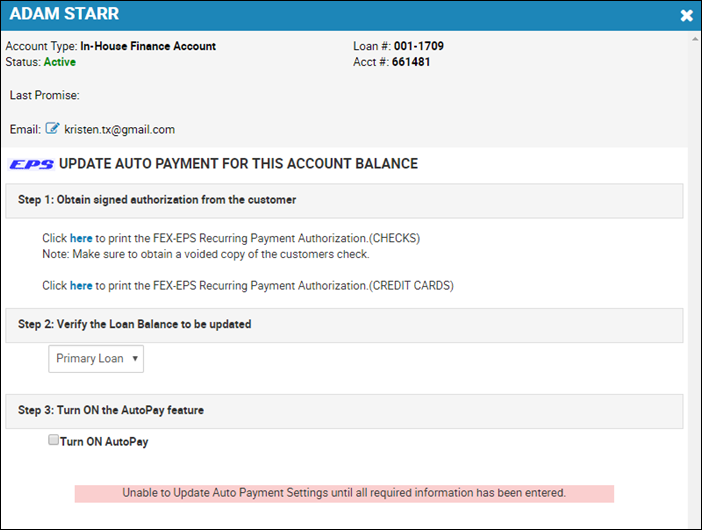Click the loan number 001-1709
This screenshot has height=530, width=702.
pyautogui.click(x=419, y=46)
